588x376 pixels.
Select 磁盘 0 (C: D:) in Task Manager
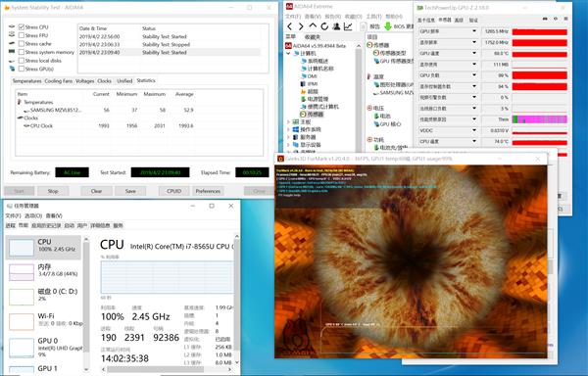click(43, 296)
